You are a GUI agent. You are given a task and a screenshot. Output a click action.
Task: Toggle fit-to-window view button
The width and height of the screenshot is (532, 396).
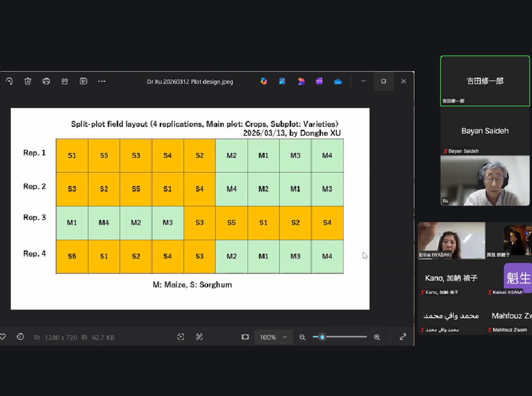pyautogui.click(x=245, y=337)
